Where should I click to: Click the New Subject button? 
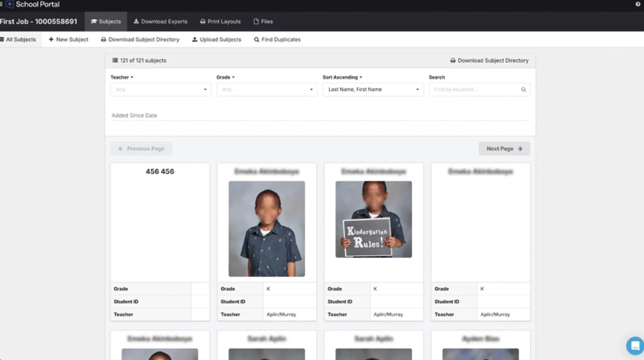point(69,39)
